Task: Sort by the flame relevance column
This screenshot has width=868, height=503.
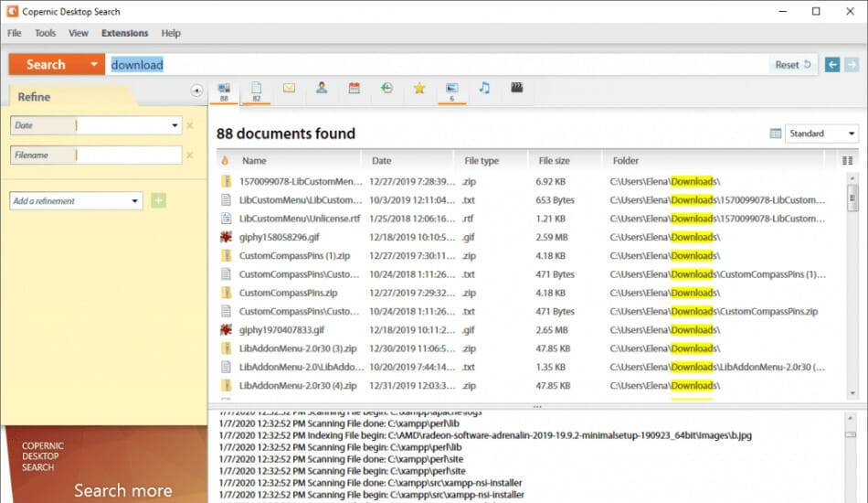Action: click(x=225, y=161)
